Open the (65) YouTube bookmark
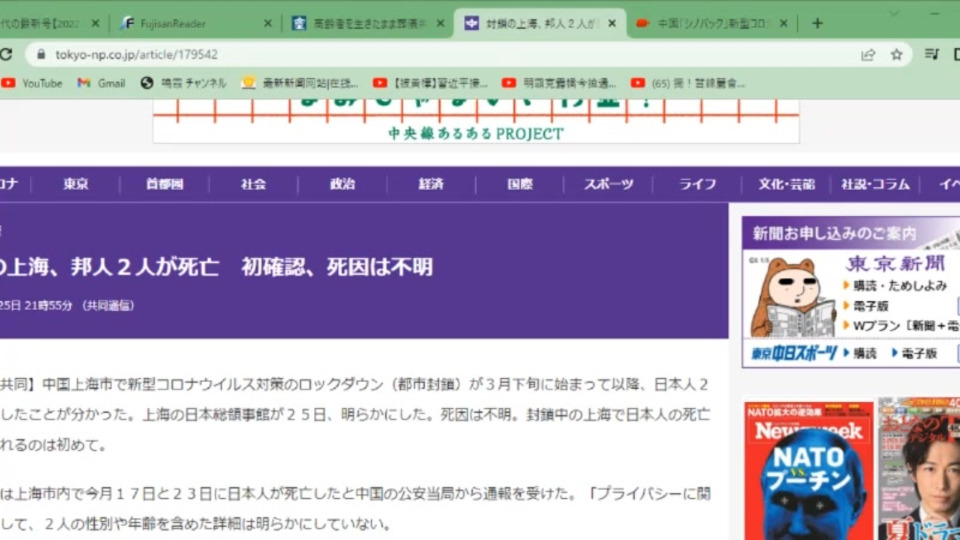Screen dimensions: 960x540 (x=688, y=83)
